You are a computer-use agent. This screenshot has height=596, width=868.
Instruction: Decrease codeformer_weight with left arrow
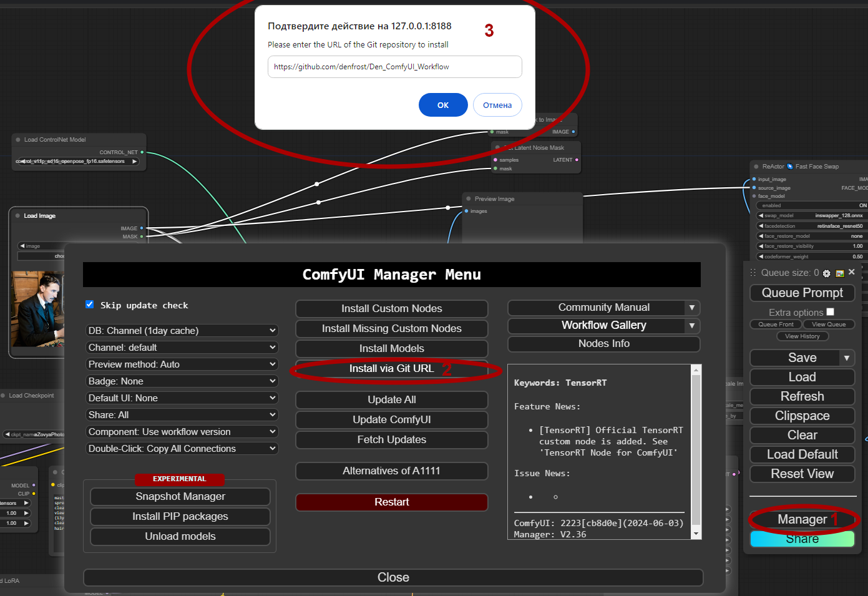pos(761,256)
